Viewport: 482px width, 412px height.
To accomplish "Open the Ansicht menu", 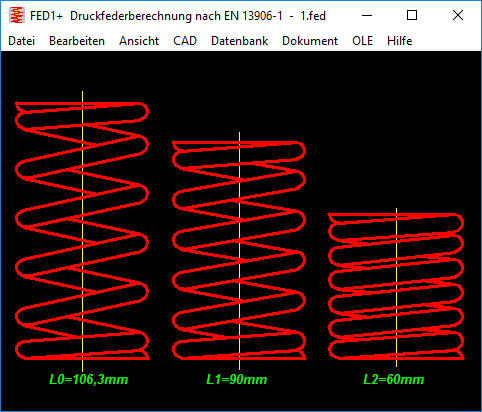I will (x=139, y=41).
